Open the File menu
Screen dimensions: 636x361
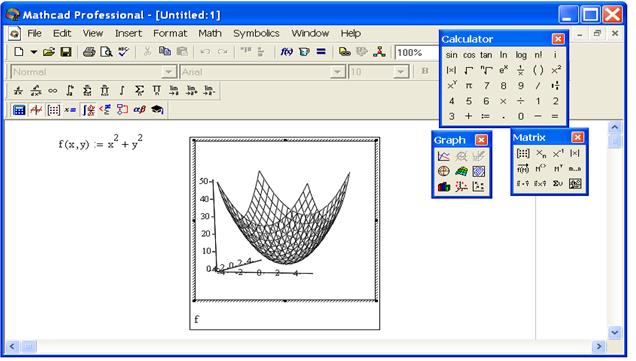click(34, 33)
